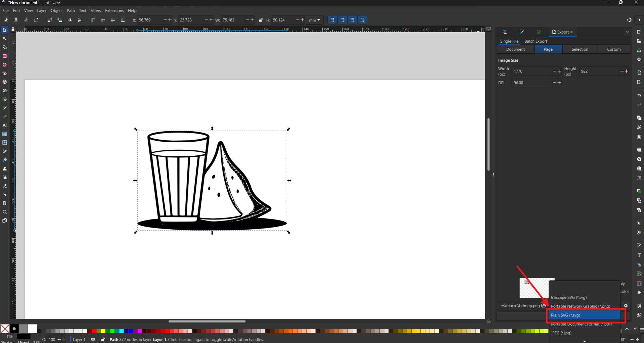Browse for export file location
The image size is (644, 343).
click(544, 306)
